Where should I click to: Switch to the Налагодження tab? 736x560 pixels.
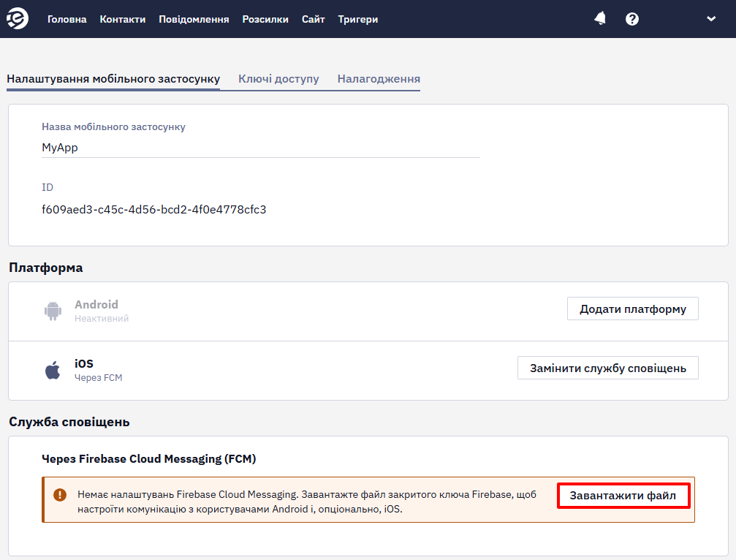tap(379, 79)
